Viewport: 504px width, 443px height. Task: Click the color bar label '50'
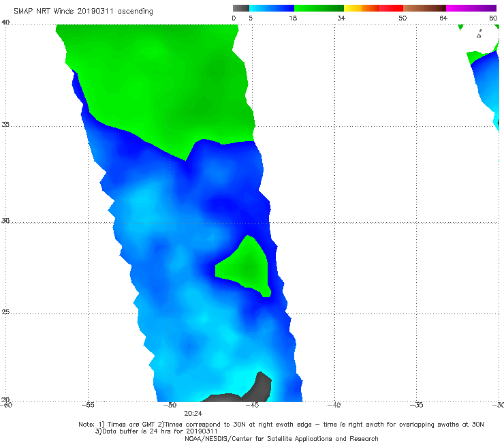pos(403,18)
